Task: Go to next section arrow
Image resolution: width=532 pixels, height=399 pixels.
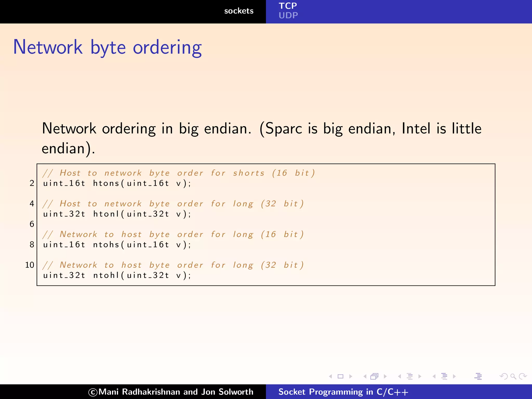Action: (454, 376)
